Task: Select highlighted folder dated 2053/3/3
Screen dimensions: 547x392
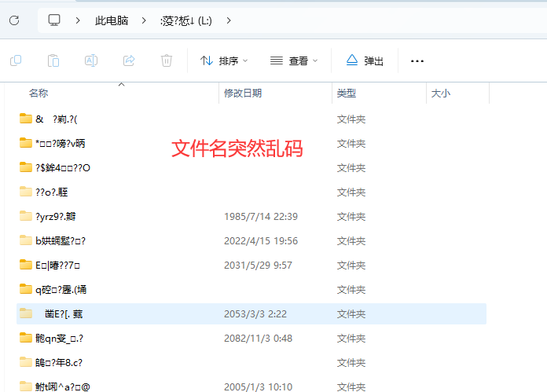Action: click(251, 314)
